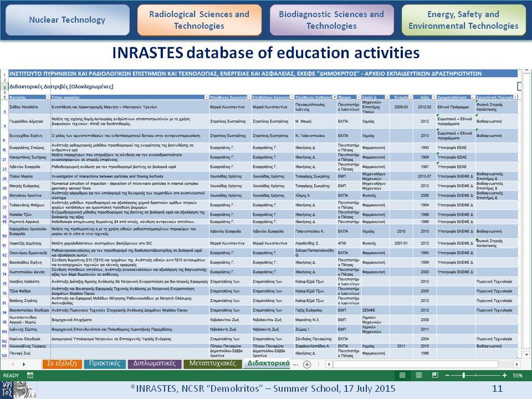532x399 pixels.
Task: Open the filter dropdown for Φοιτητής column
Action: click(x=48, y=98)
